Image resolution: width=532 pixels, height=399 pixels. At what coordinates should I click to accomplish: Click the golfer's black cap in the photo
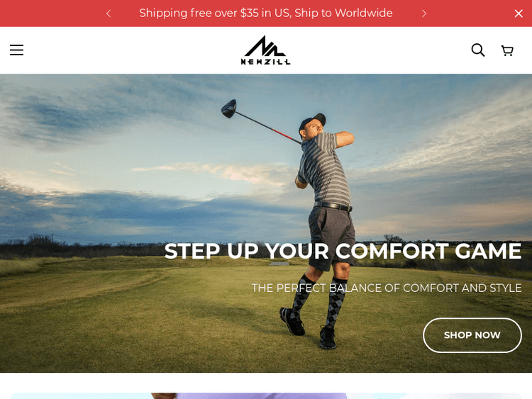tap(313, 121)
